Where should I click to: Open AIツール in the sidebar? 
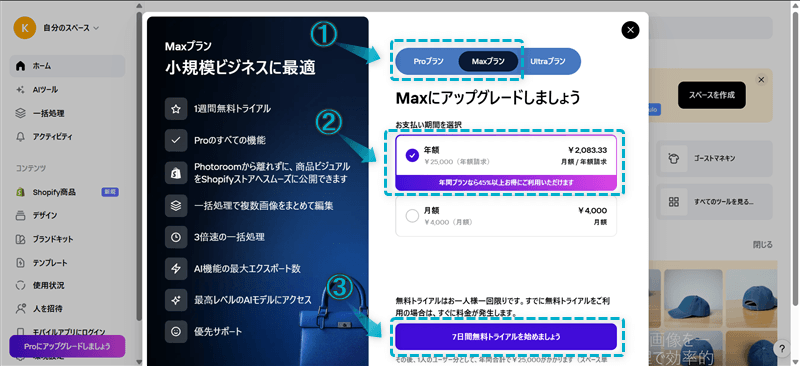(x=67, y=89)
